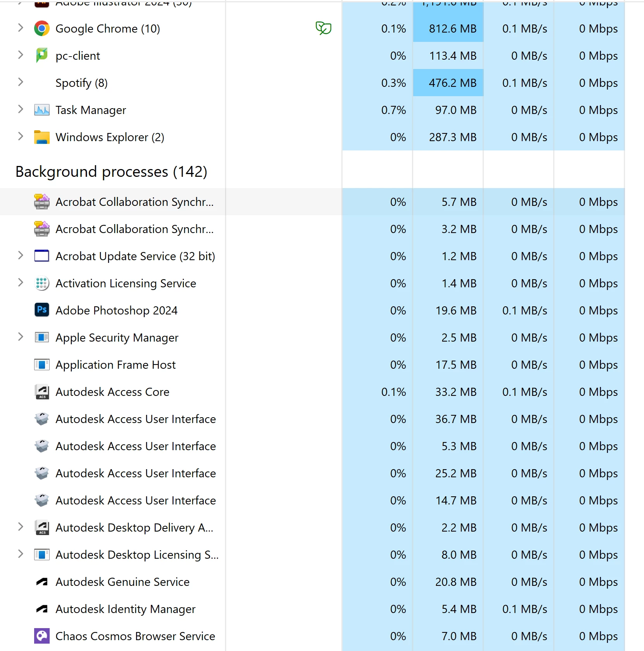Image resolution: width=644 pixels, height=651 pixels.
Task: Select the Autodesk Identity Manager name
Action: (x=125, y=609)
